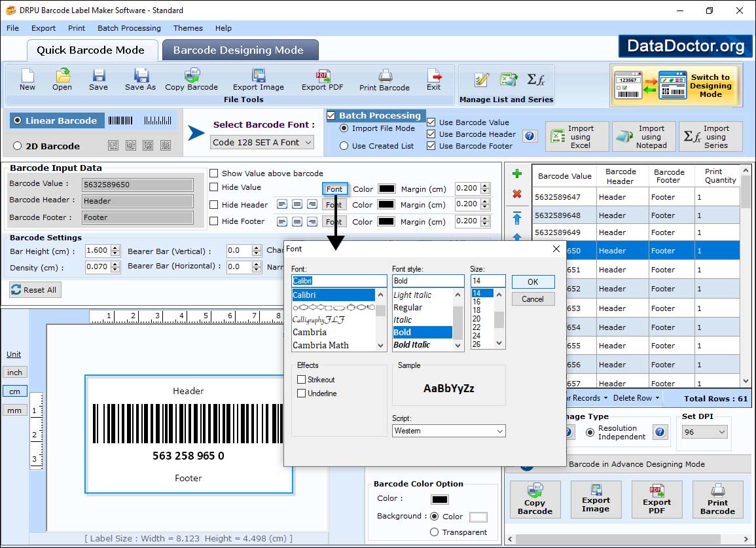Click the size list down arrow
Screen dimensions: 756x548
click(x=499, y=343)
